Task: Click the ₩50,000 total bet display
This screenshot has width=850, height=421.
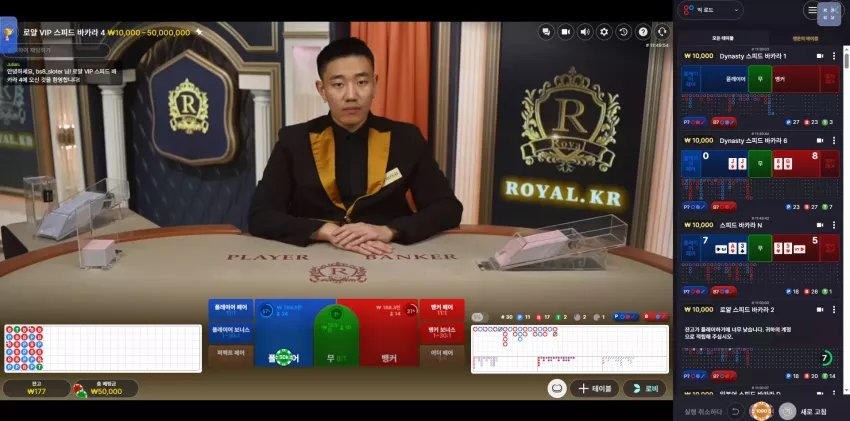Action: [106, 388]
